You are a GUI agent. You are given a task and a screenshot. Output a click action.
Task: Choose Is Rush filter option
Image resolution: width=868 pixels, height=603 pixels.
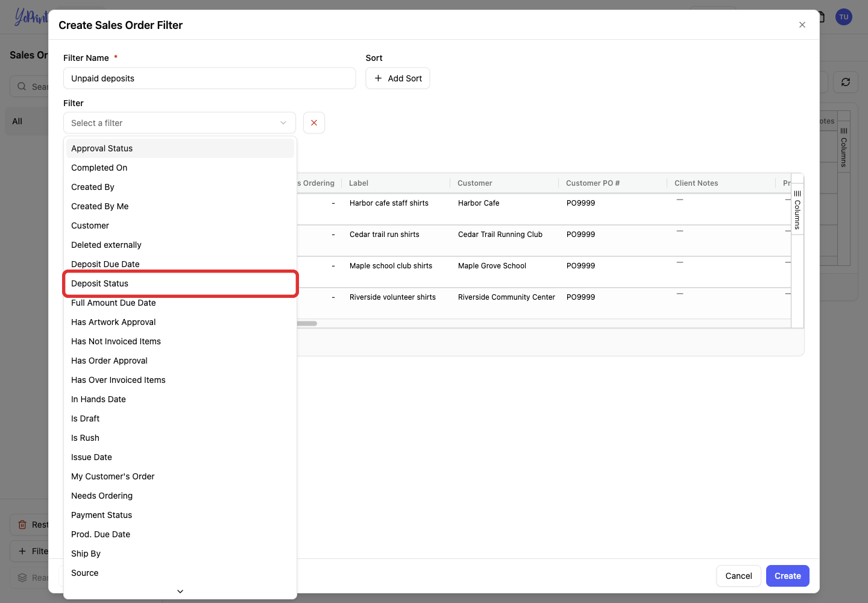coord(180,438)
